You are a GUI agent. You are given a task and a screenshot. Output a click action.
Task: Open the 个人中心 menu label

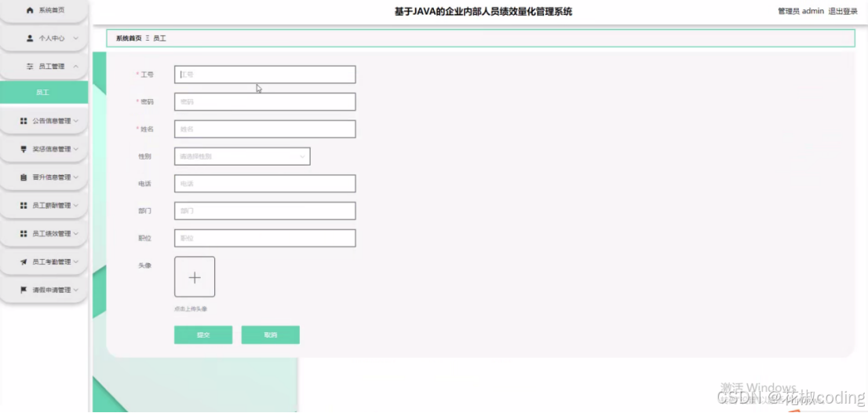click(52, 38)
